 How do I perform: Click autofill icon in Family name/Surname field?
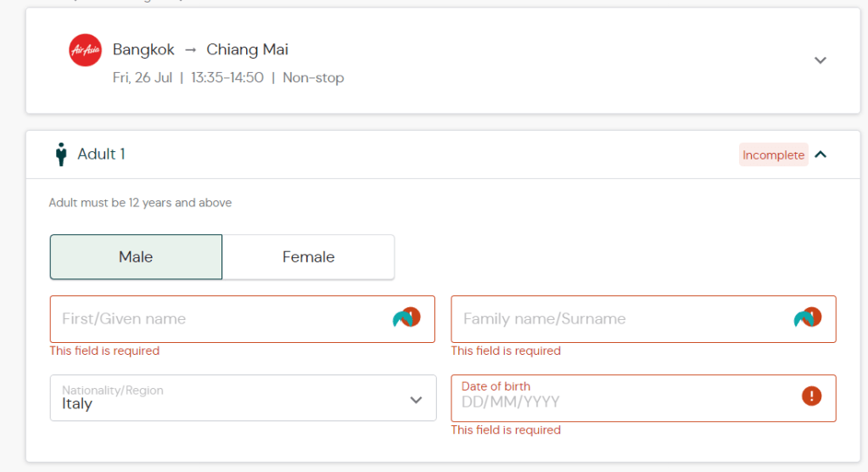(x=808, y=318)
